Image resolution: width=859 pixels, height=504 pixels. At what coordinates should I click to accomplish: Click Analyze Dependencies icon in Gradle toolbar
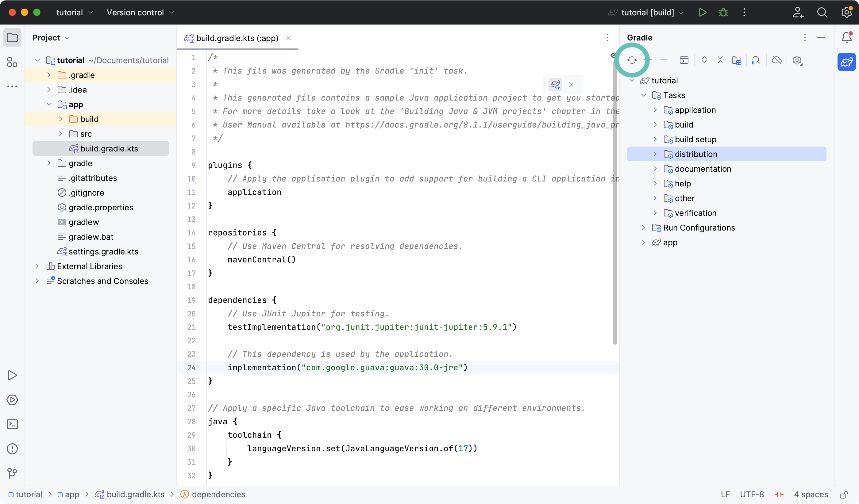click(x=756, y=60)
